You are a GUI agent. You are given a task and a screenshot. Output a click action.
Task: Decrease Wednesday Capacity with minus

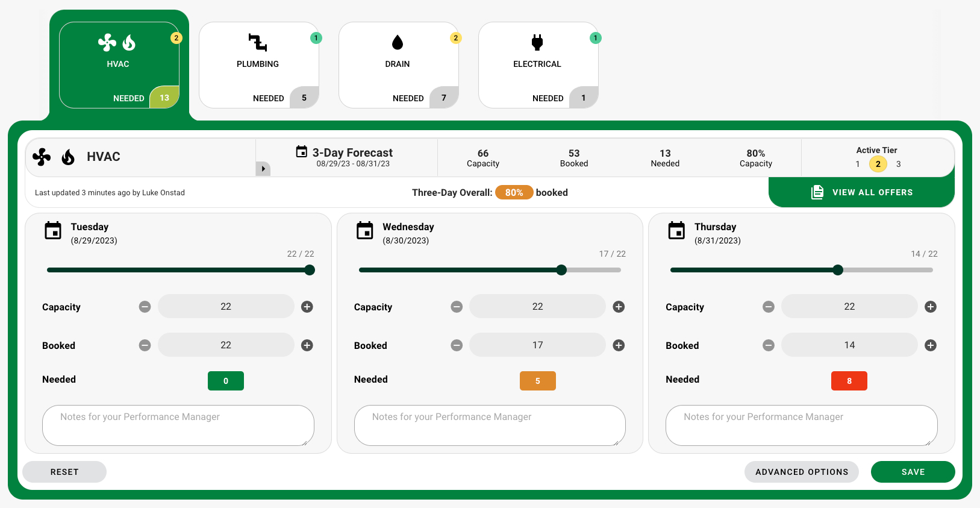[457, 307]
